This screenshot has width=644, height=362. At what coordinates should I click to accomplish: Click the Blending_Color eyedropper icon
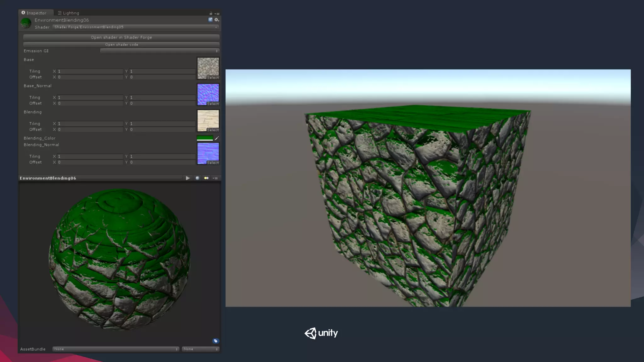(217, 138)
